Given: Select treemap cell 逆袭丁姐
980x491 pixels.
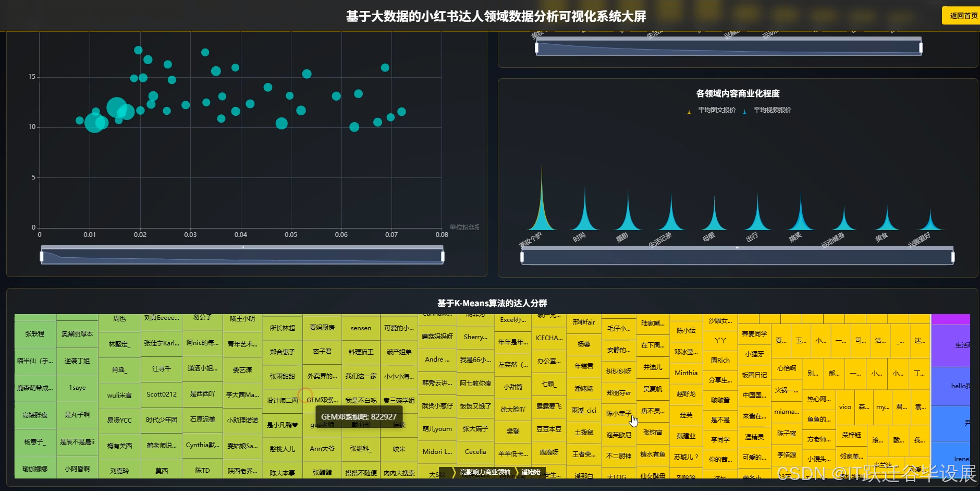Looking at the screenshot, I should (x=77, y=361).
